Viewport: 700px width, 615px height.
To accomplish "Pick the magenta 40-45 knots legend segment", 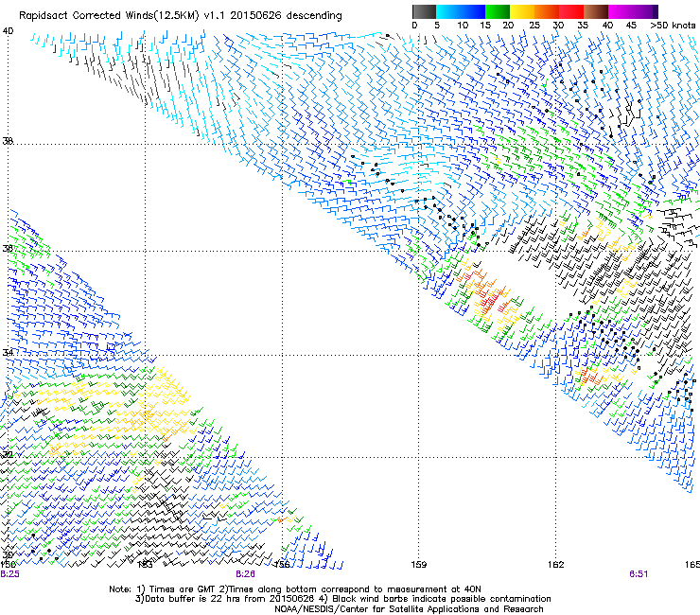I will (621, 11).
